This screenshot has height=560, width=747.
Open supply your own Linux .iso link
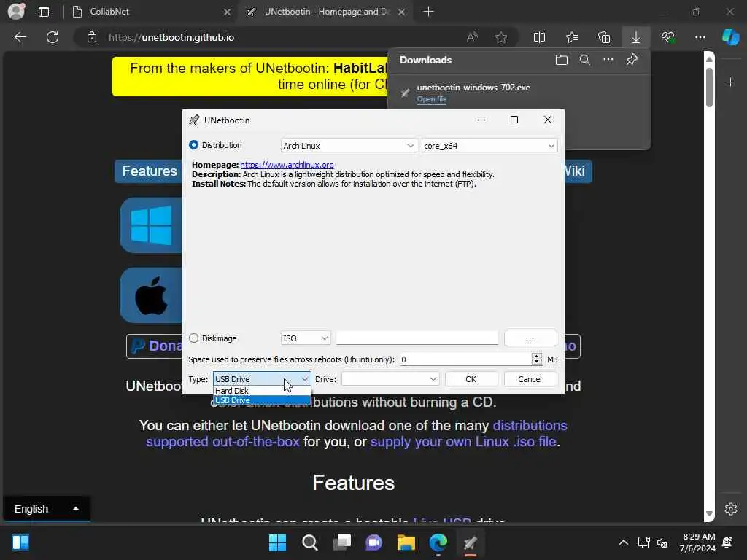pos(463,441)
